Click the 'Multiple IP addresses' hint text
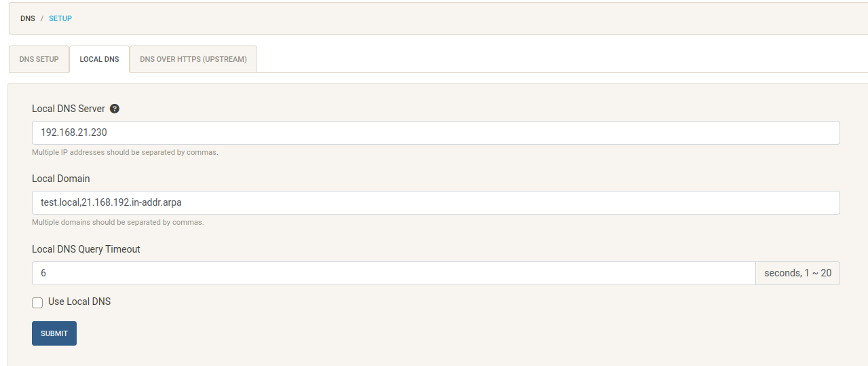868x366 pixels. 125,152
